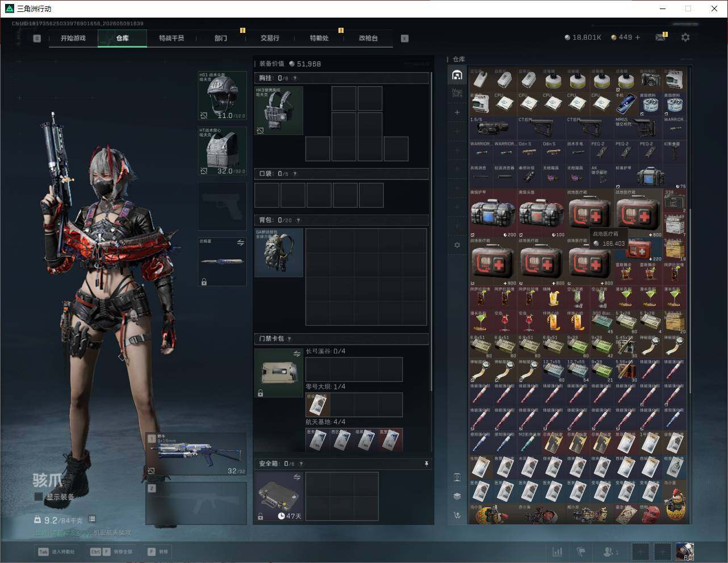Select the GA backpack slot
Image resolution: width=728 pixels, height=563 pixels.
click(x=279, y=253)
